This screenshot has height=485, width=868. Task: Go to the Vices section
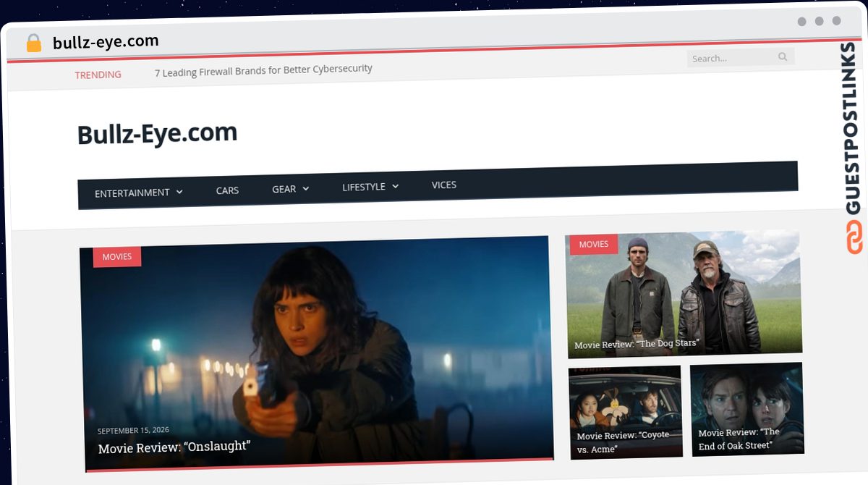(x=444, y=185)
